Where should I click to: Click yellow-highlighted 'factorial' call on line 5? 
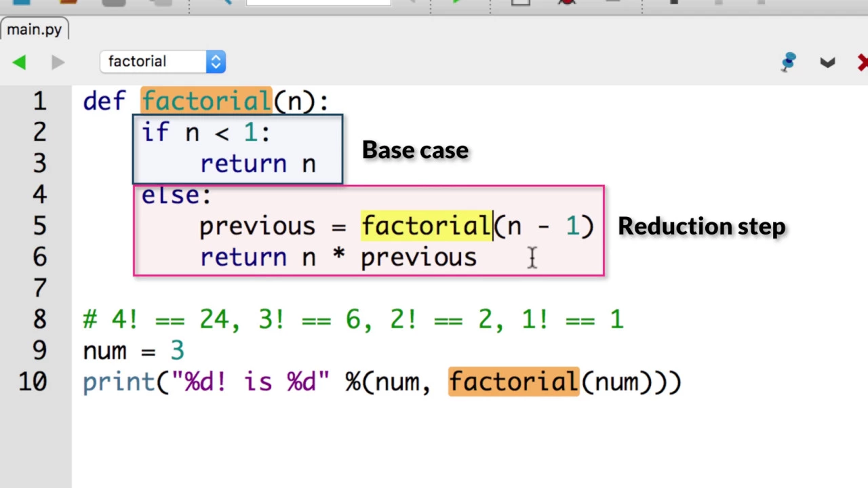427,226
